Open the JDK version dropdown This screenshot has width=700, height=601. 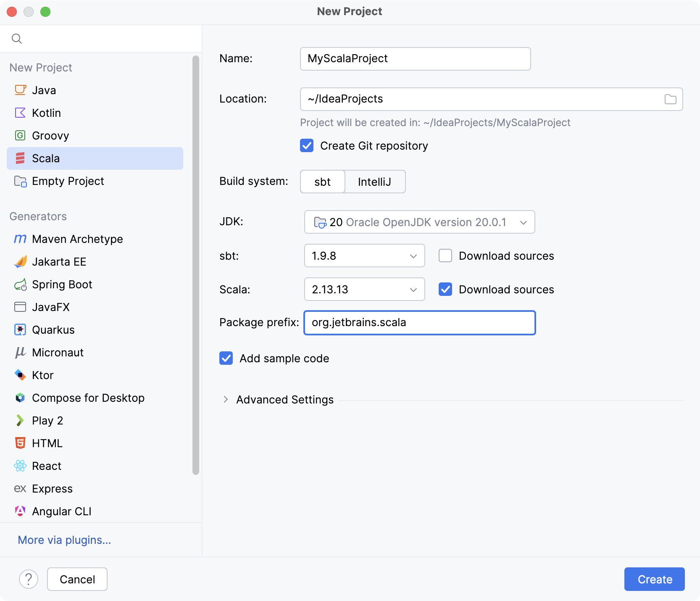(x=419, y=222)
